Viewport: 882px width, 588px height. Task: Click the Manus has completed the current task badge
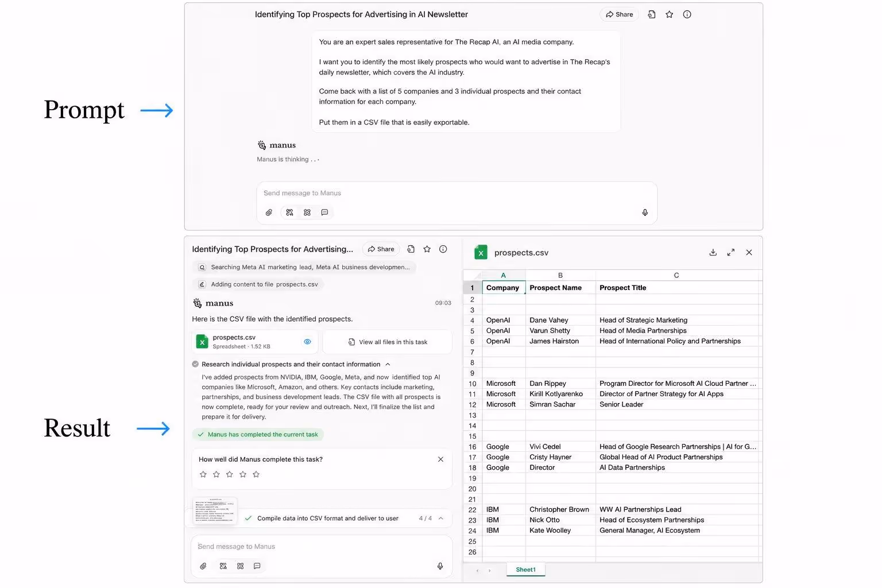pyautogui.click(x=258, y=435)
